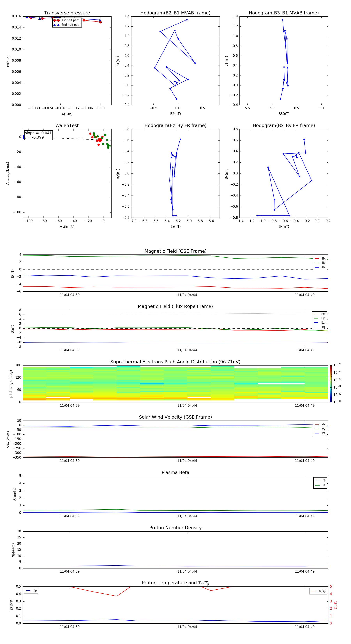Select Bx entry in GSE magnetic field legend
Screen dimensions: 351x644
tap(320, 259)
